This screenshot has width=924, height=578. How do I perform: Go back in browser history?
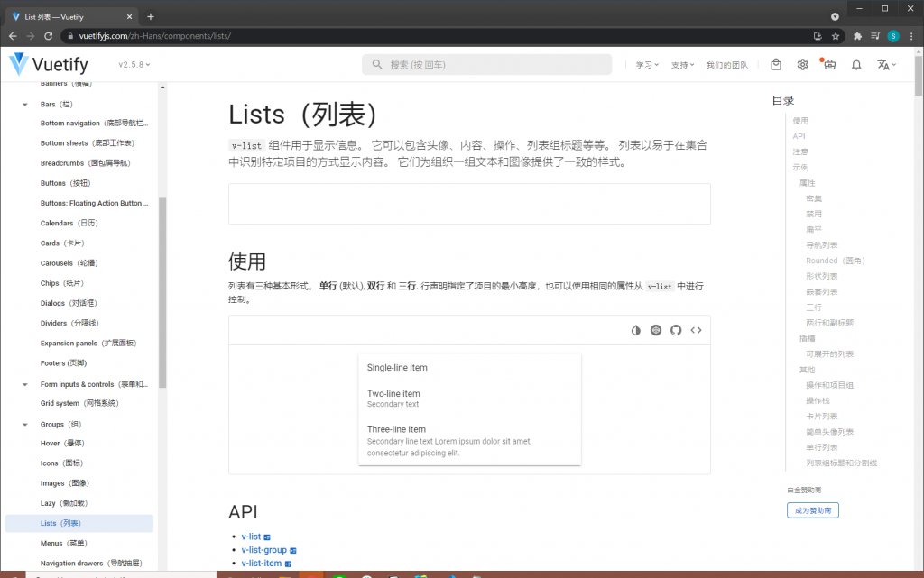(13, 36)
